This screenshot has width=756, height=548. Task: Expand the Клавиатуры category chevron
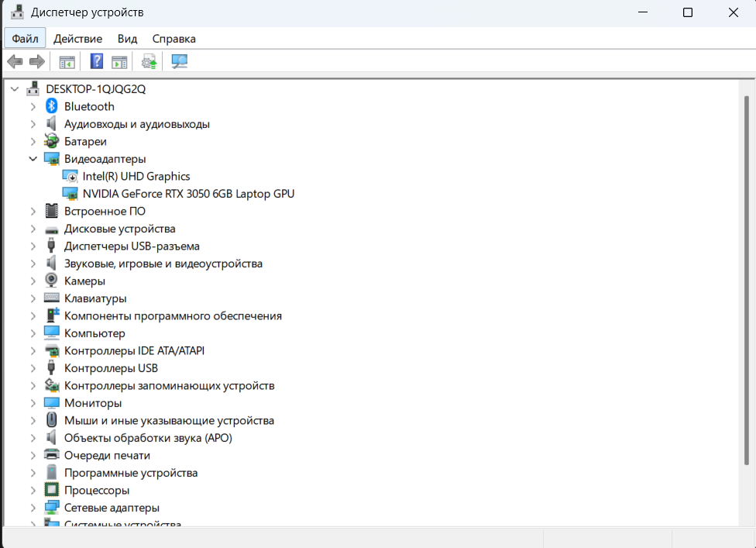(x=33, y=298)
